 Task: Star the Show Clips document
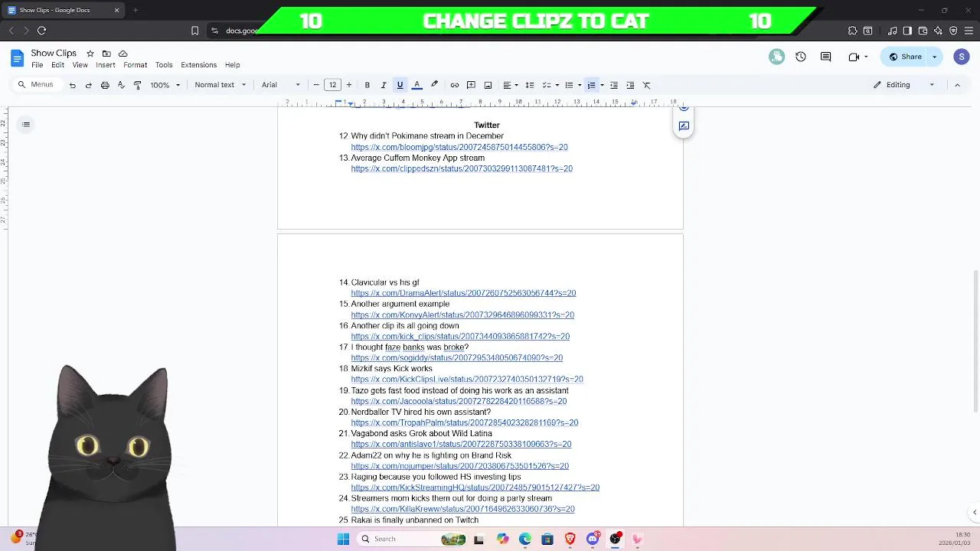click(90, 54)
